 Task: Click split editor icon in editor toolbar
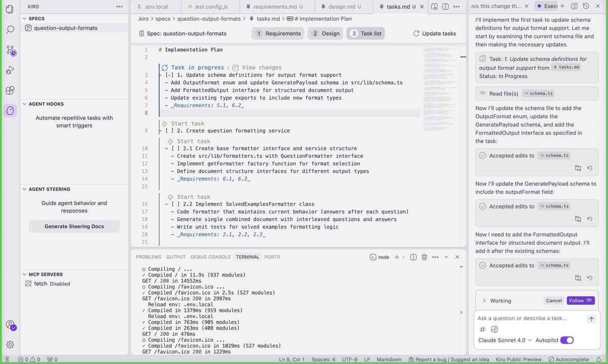[x=445, y=7]
